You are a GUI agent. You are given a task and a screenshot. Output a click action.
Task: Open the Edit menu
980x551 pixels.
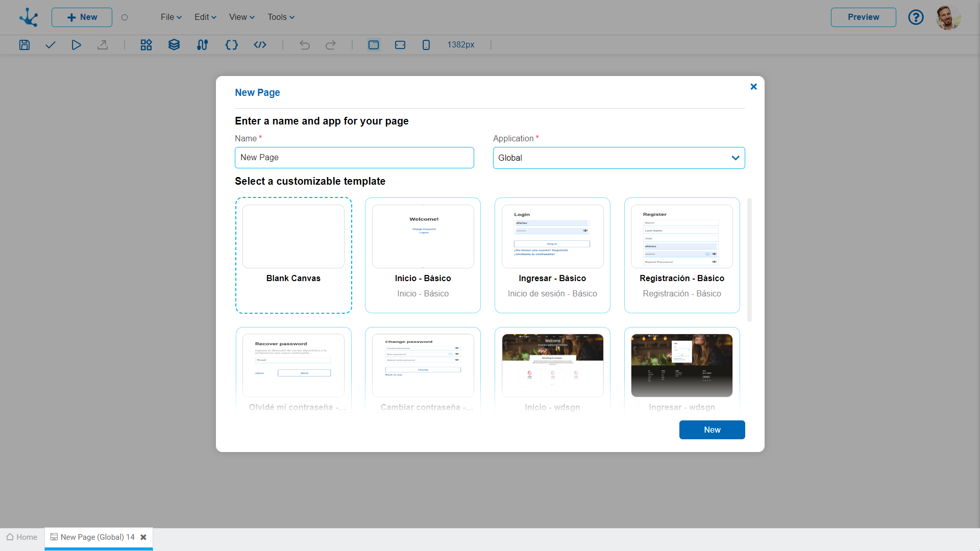point(205,17)
